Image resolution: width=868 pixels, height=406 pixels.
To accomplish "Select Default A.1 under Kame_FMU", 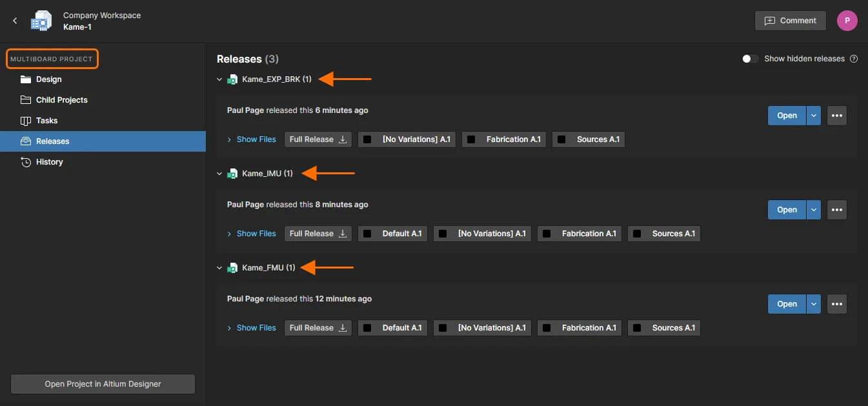I will [x=392, y=328].
